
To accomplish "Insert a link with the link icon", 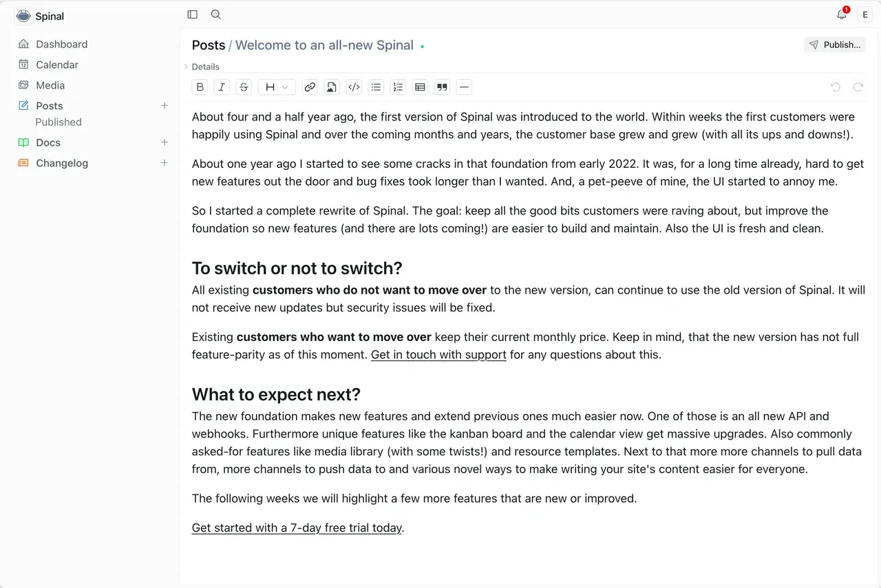I will [310, 87].
